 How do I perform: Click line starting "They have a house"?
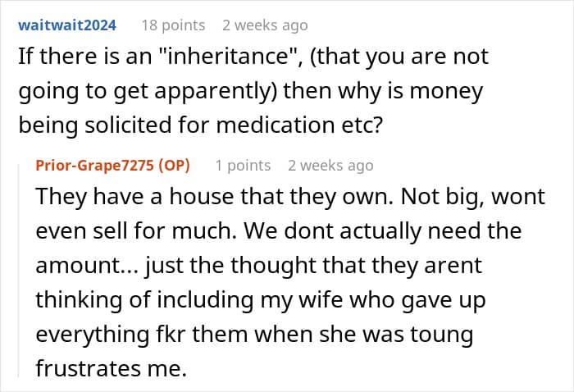[x=290, y=197]
